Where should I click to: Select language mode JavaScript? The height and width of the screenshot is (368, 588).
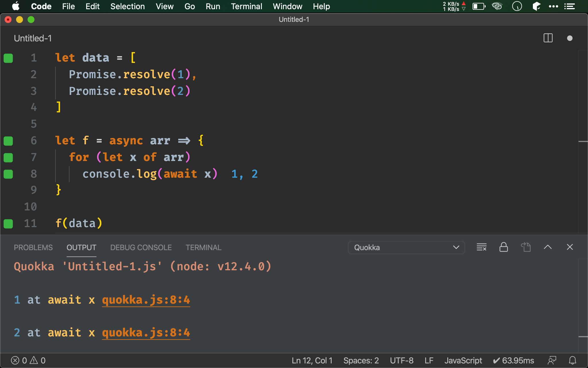tap(463, 361)
